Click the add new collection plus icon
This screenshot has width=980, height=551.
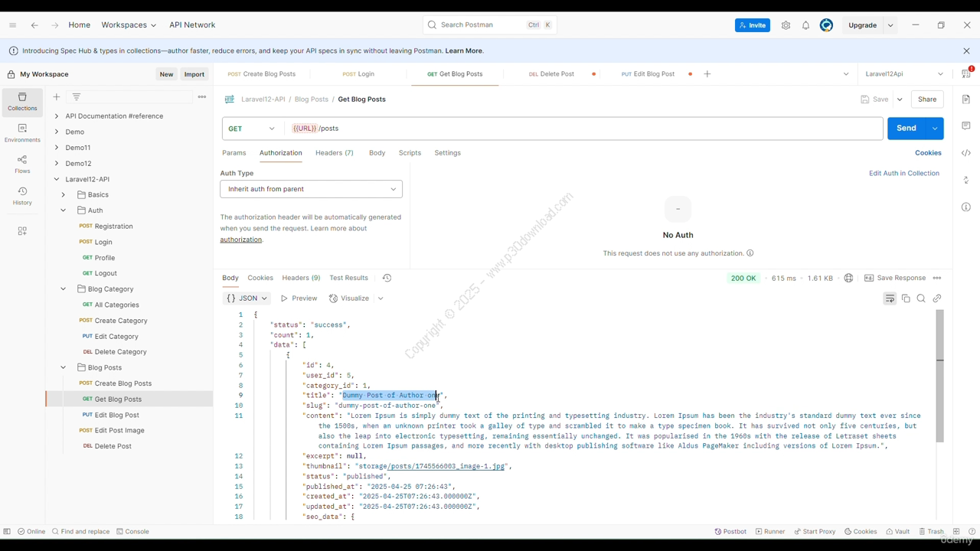[57, 97]
